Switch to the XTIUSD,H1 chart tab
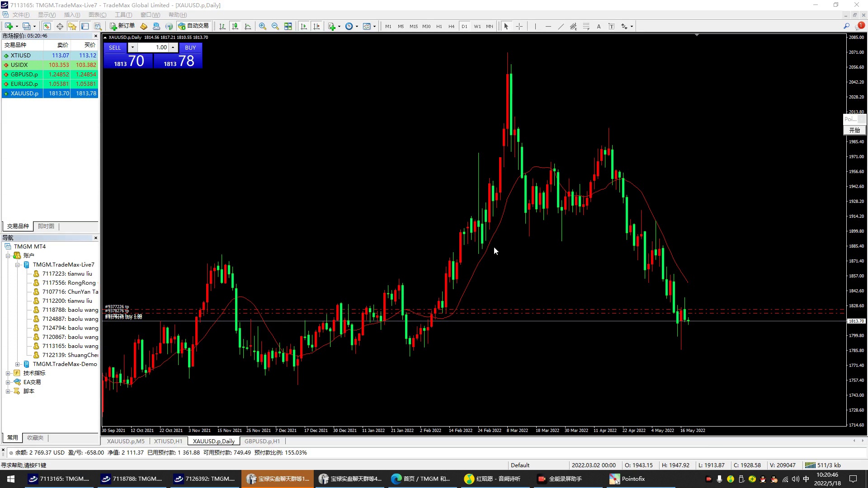868x488 pixels. point(168,441)
